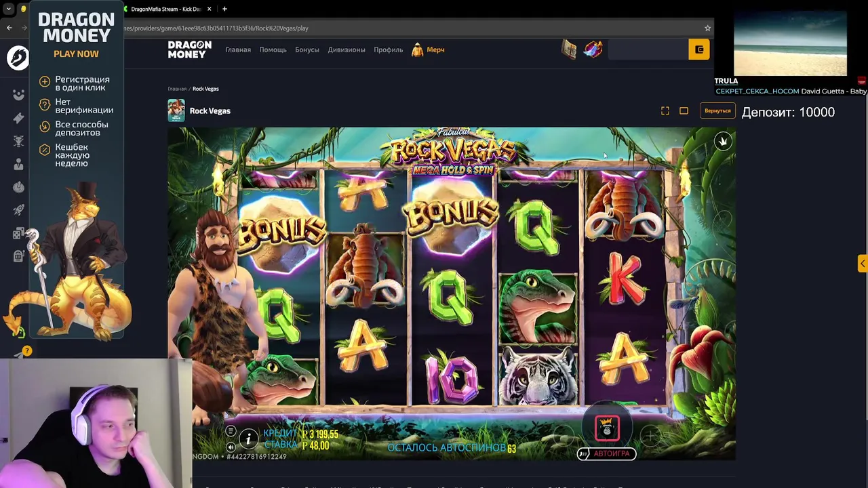The height and width of the screenshot is (488, 868).
Task: Close the DragonMafia Stream browser tab
Action: (x=209, y=9)
